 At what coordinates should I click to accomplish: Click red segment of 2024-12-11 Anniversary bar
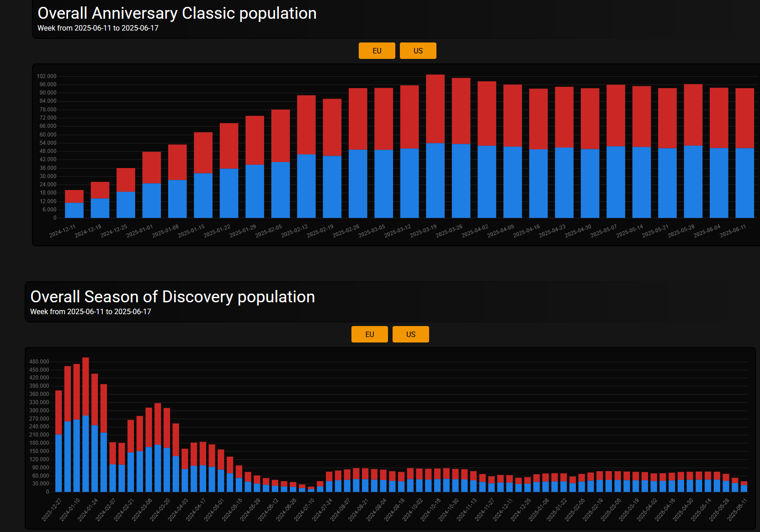click(74, 196)
